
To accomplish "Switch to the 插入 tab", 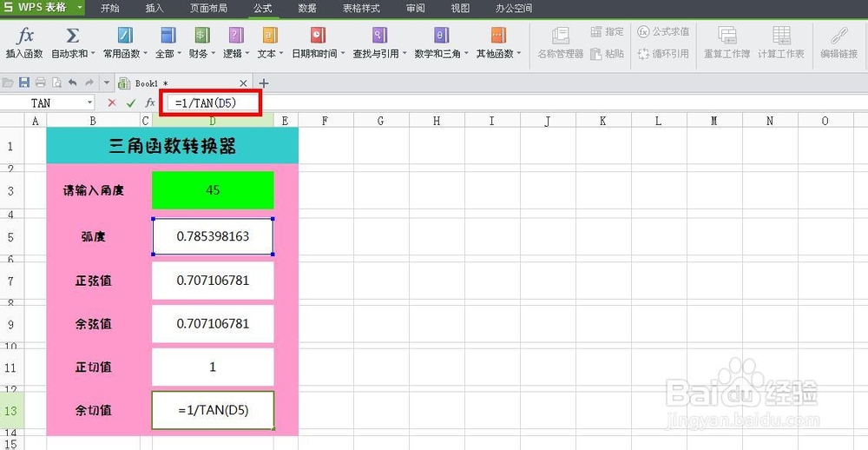I will [155, 9].
